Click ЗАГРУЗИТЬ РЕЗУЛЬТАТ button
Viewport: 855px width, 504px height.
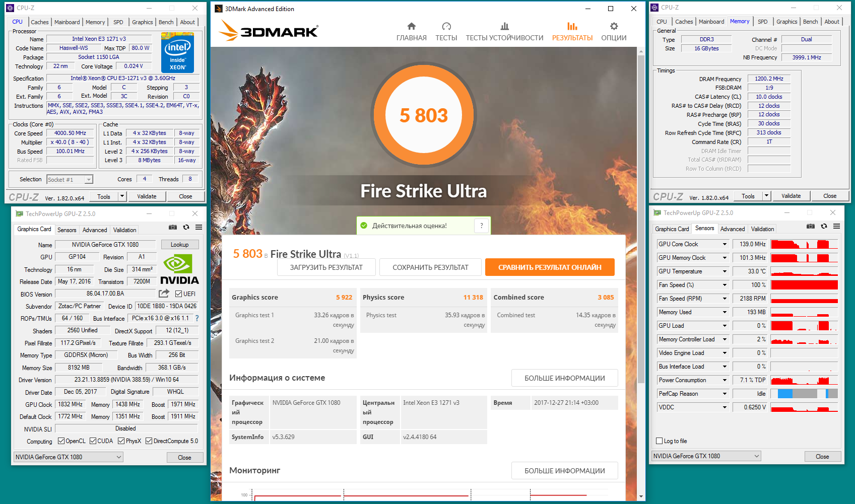[326, 267]
